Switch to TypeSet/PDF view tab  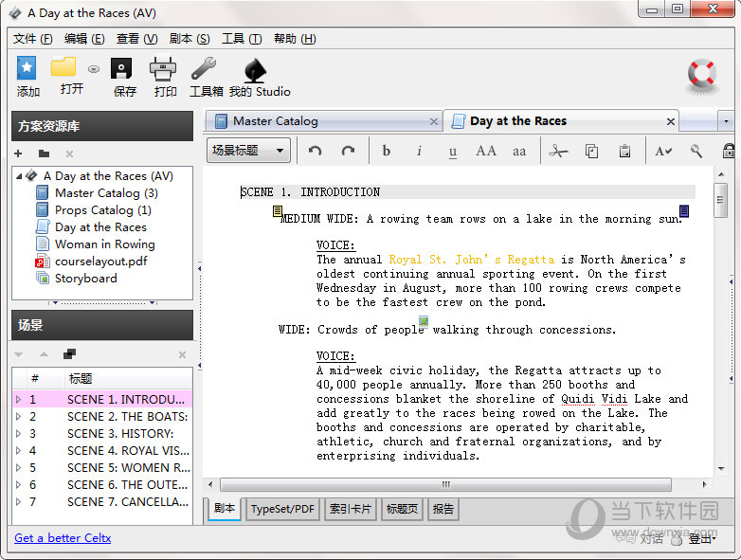click(282, 510)
